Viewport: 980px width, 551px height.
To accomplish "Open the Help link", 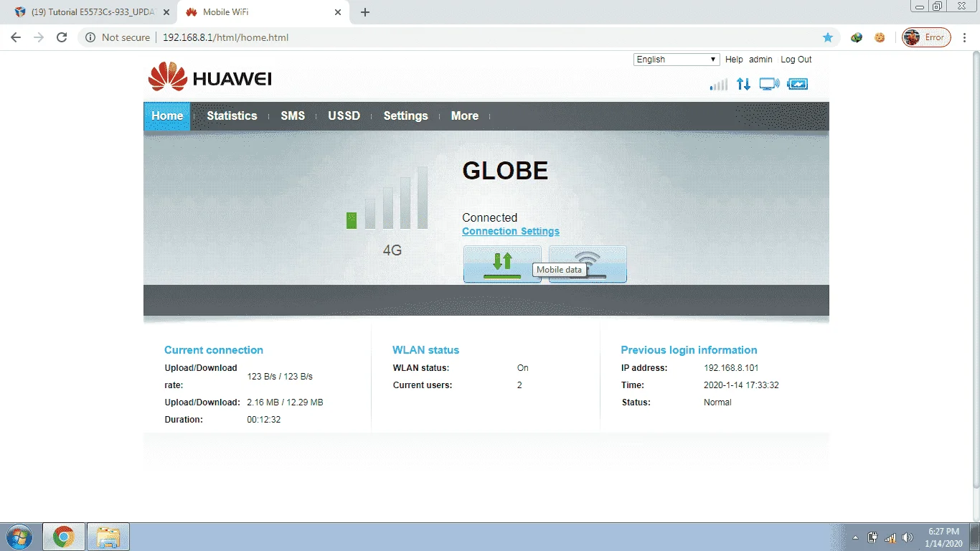I will click(734, 60).
